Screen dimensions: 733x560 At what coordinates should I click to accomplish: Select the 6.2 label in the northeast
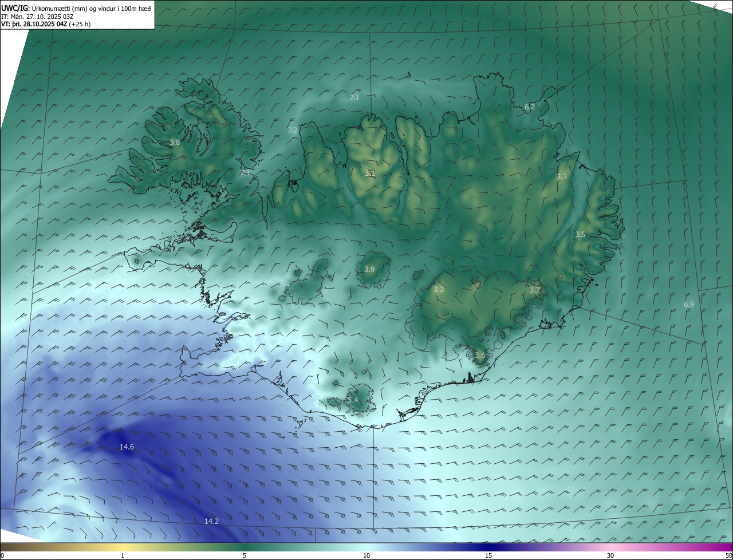click(x=530, y=107)
